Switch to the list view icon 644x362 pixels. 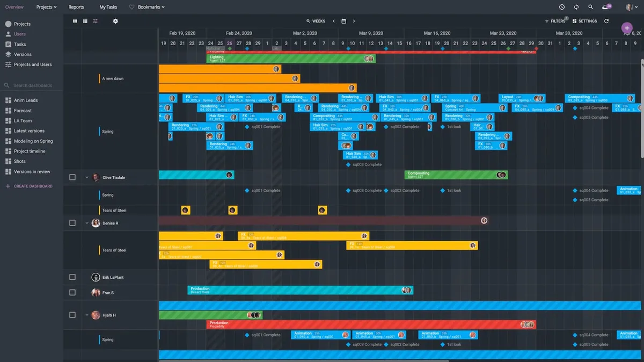85,21
